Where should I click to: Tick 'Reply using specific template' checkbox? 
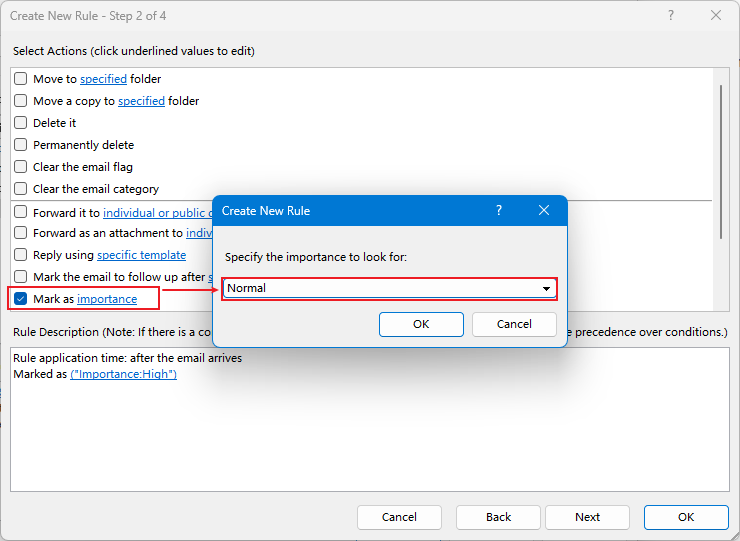[21, 254]
